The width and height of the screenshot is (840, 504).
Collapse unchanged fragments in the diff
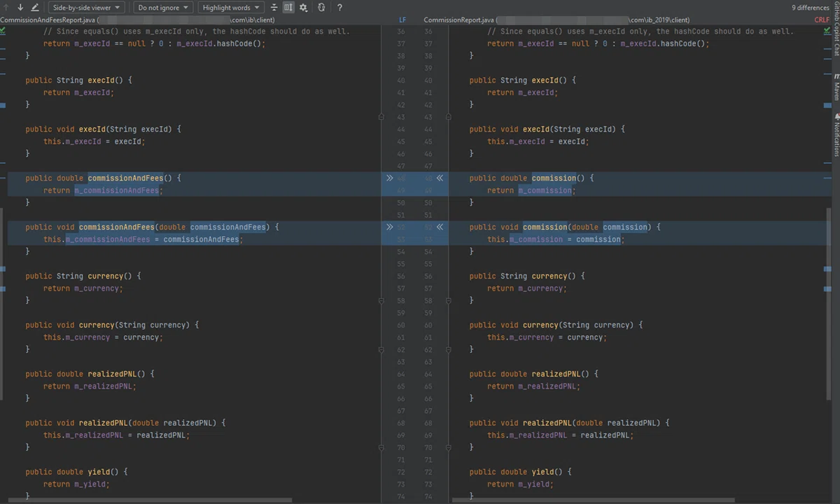pyautogui.click(x=274, y=7)
